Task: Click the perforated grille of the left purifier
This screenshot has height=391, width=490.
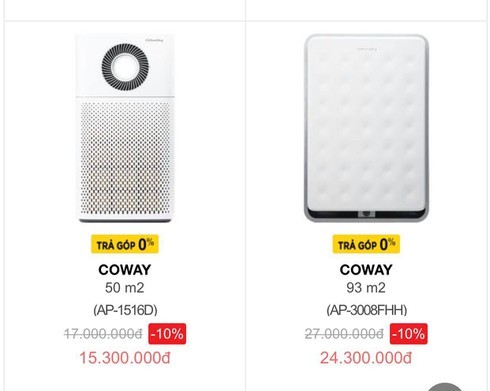Action: click(126, 158)
